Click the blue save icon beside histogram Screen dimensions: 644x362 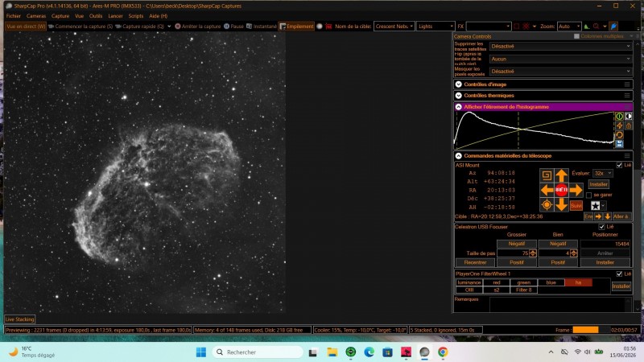coord(619,144)
